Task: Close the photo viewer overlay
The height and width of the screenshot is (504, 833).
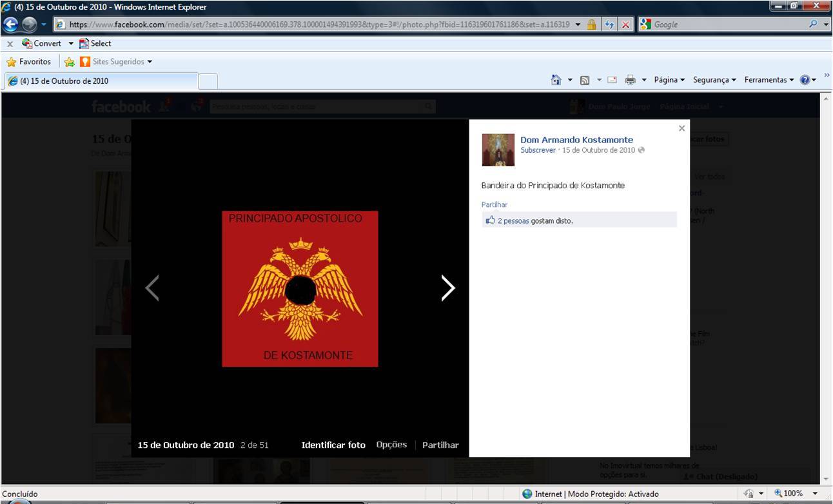Action: (x=681, y=128)
